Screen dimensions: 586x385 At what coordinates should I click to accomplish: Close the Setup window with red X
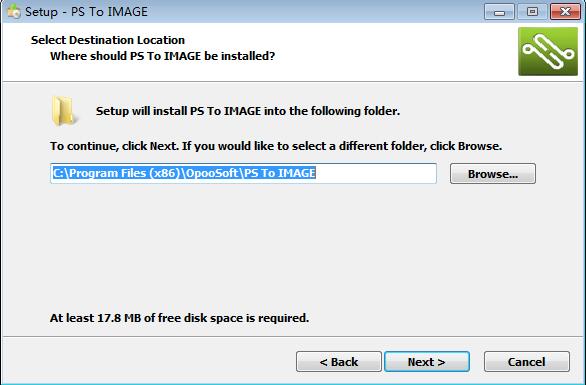(565, 12)
